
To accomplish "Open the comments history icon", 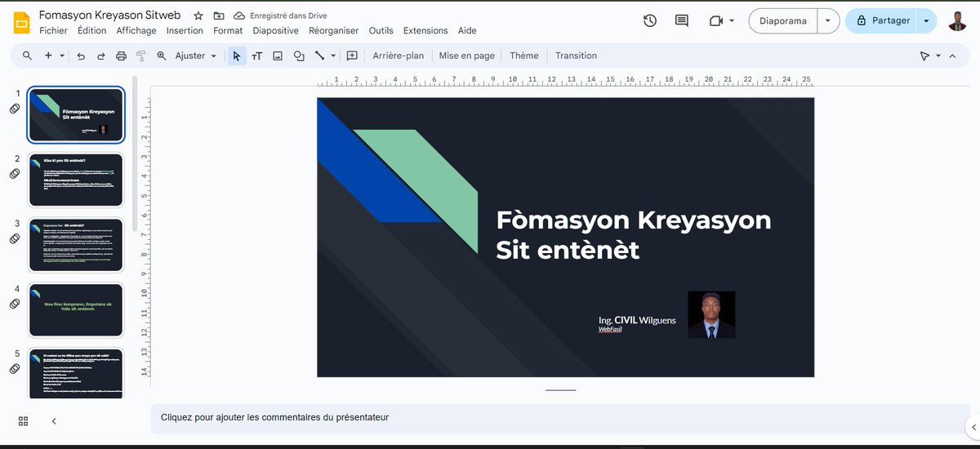I will 682,21.
